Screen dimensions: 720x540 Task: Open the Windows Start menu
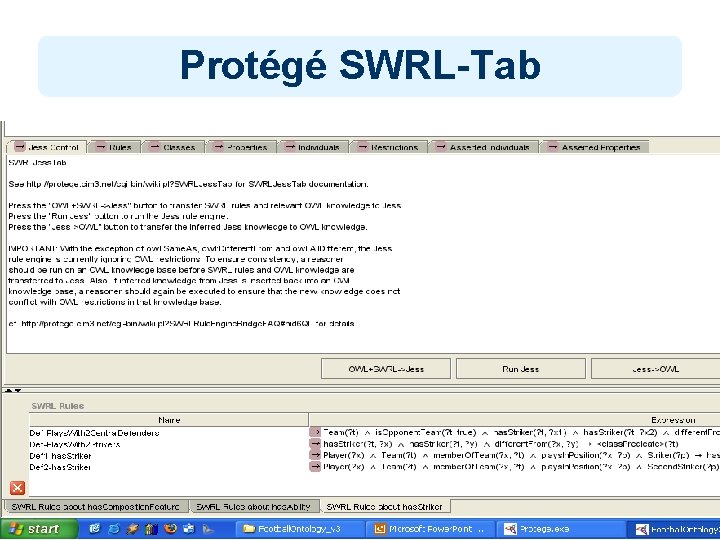click(x=38, y=529)
